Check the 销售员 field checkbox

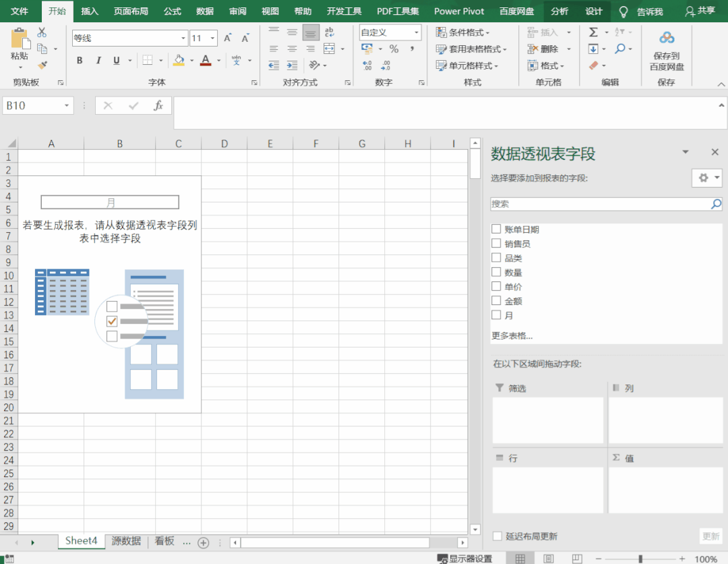(x=496, y=243)
